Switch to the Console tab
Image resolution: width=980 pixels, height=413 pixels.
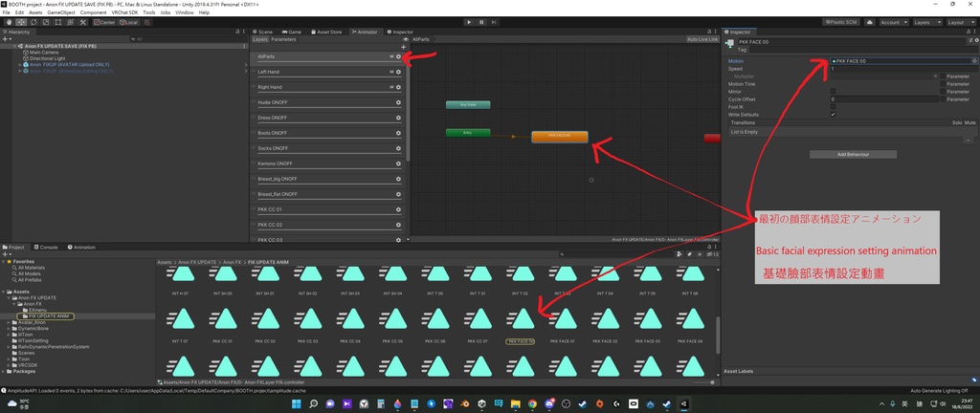[x=46, y=247]
